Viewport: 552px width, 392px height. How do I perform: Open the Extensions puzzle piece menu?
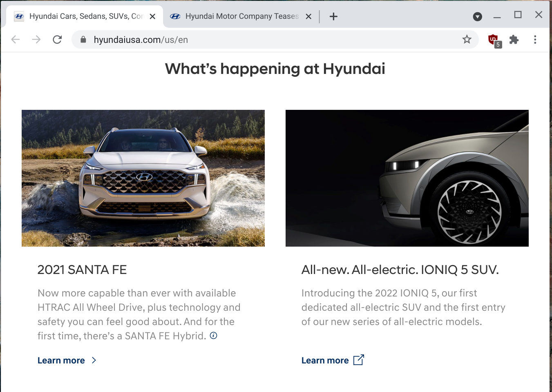514,40
